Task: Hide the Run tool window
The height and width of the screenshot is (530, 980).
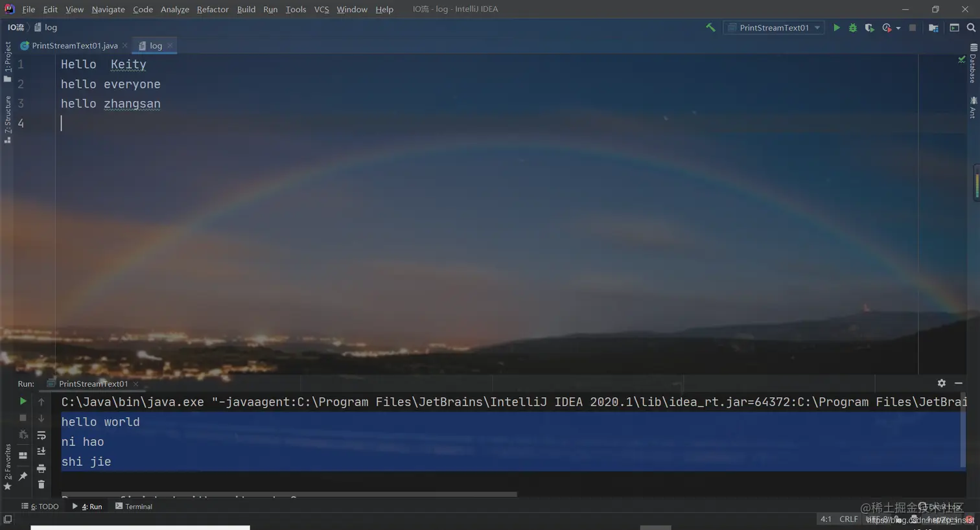Action: [x=959, y=383]
